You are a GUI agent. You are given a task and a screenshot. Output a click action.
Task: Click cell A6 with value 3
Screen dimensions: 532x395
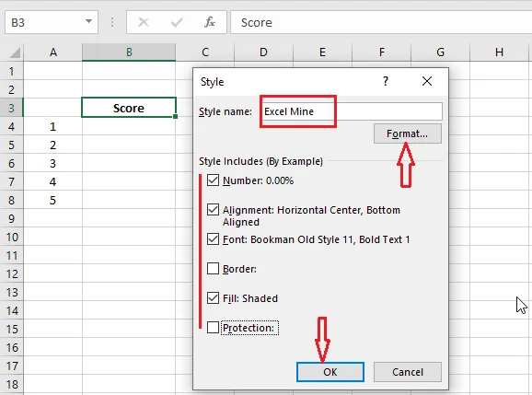[x=53, y=163]
